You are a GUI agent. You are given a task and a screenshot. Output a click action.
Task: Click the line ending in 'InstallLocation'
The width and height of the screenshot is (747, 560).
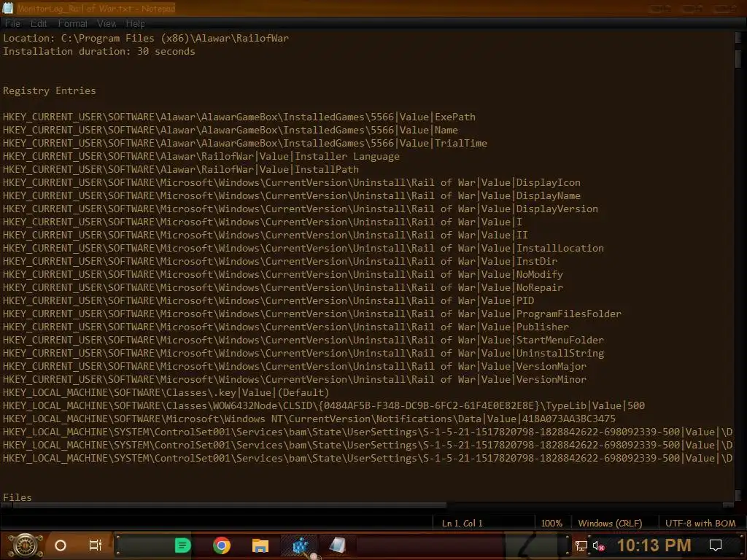[x=303, y=249]
